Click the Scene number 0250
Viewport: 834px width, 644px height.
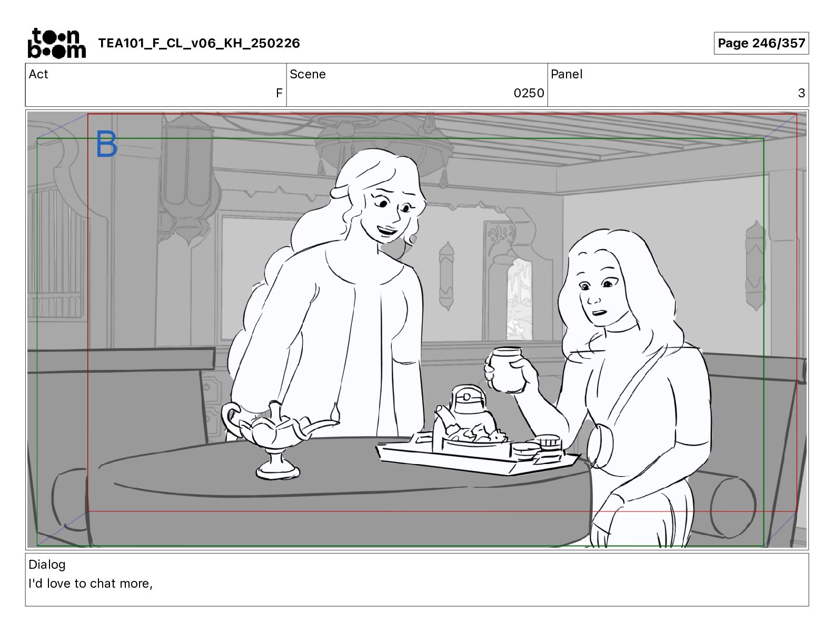[529, 93]
